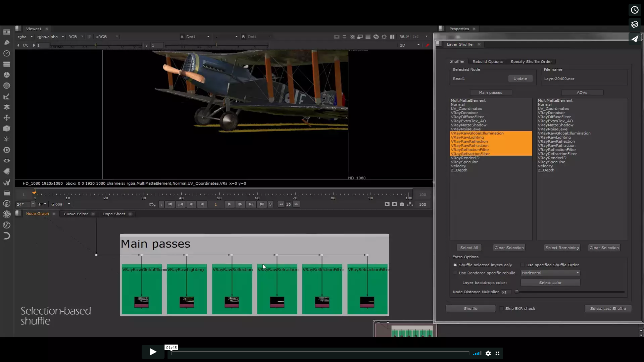Select VRaySpecular in the Main passes list

pyautogui.click(x=464, y=162)
